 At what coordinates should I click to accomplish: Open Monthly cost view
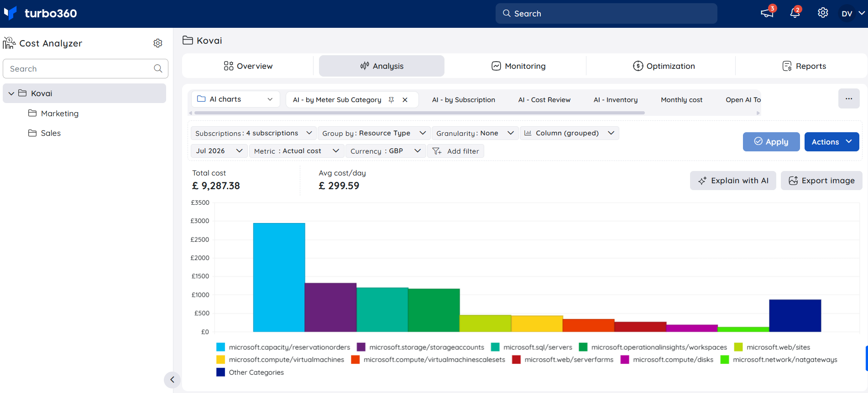681,100
